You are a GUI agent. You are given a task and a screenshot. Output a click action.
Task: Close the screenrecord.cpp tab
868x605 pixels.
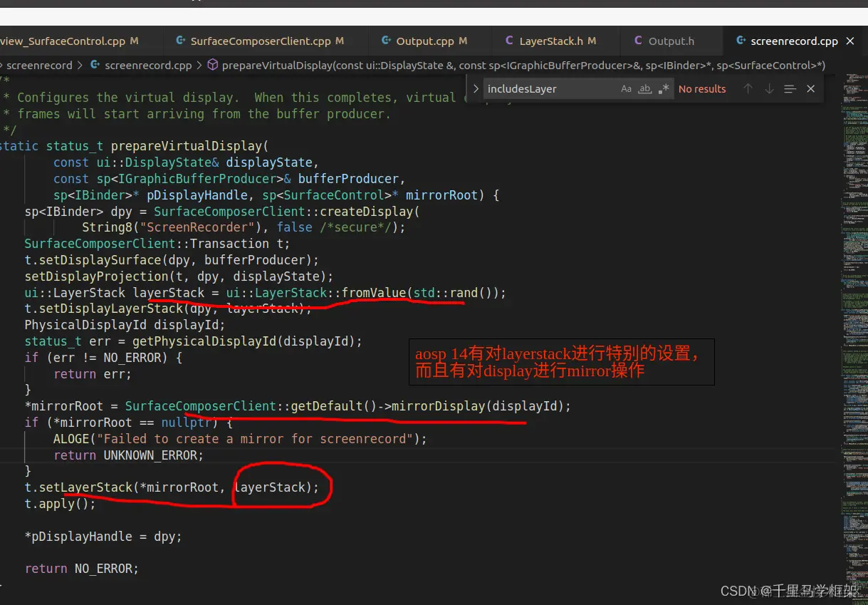coord(849,41)
